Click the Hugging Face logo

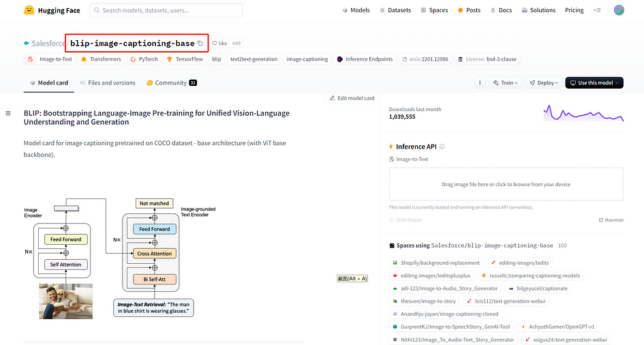click(52, 10)
